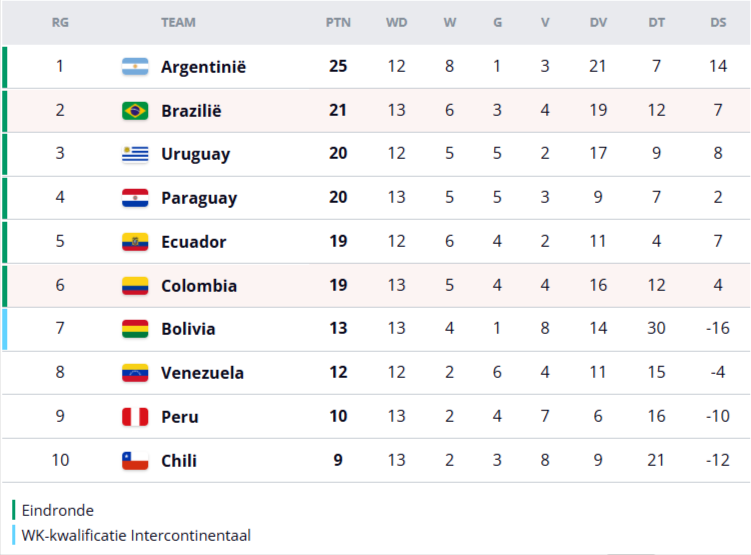The width and height of the screenshot is (751, 555).
Task: Click the blue Intercontinentaal legend marker
Action: 15,535
